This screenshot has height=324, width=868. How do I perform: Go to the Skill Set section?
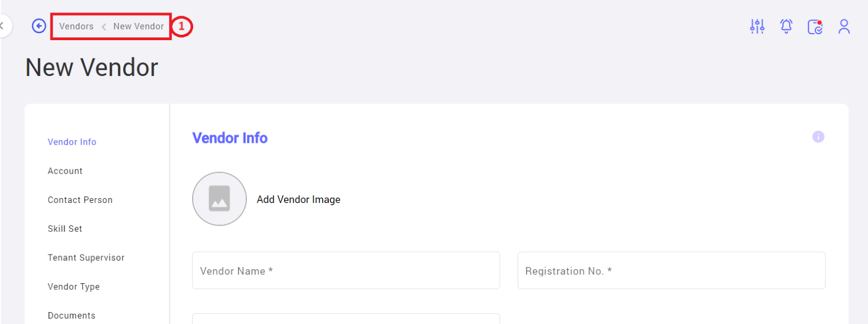[65, 229]
